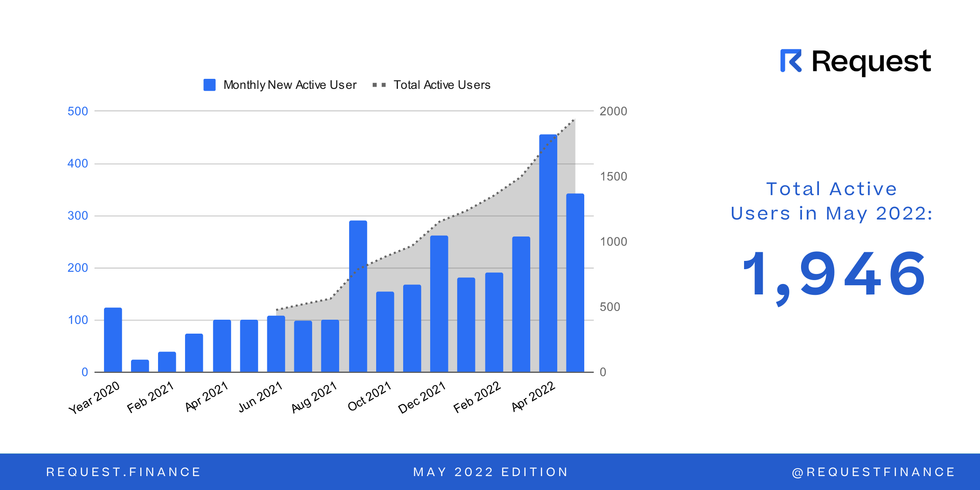Click the Total Active Users legend label

(x=442, y=85)
